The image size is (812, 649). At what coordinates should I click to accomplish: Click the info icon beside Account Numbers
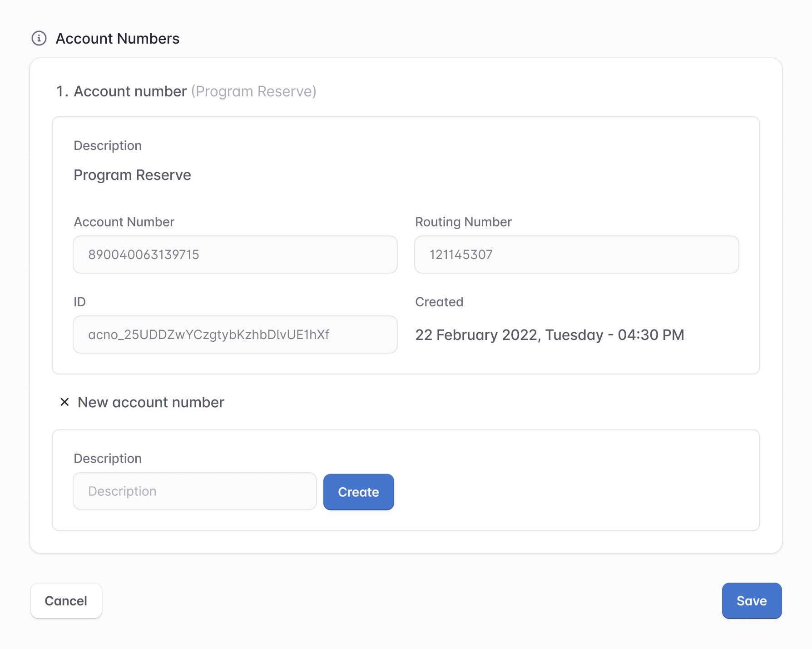[x=39, y=39]
